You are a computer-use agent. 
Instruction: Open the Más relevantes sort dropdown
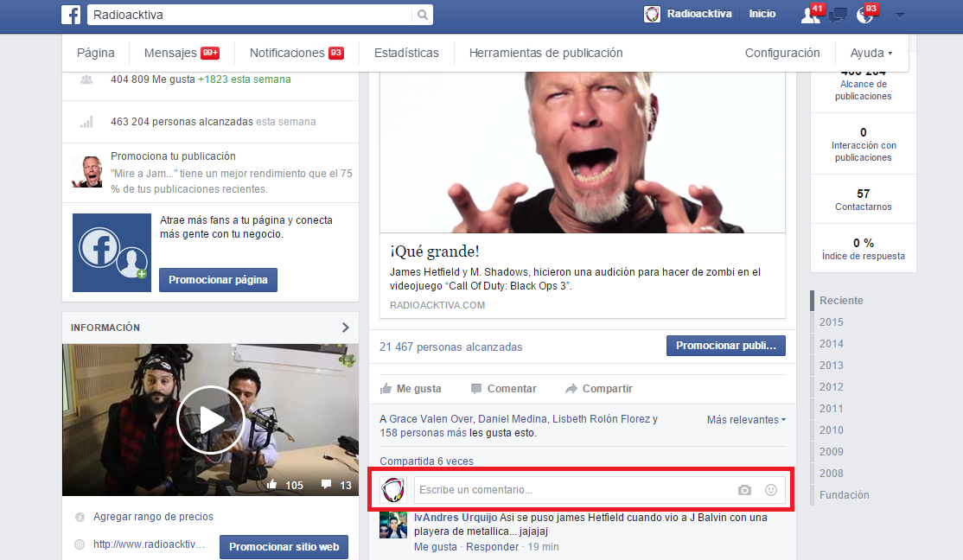click(746, 420)
